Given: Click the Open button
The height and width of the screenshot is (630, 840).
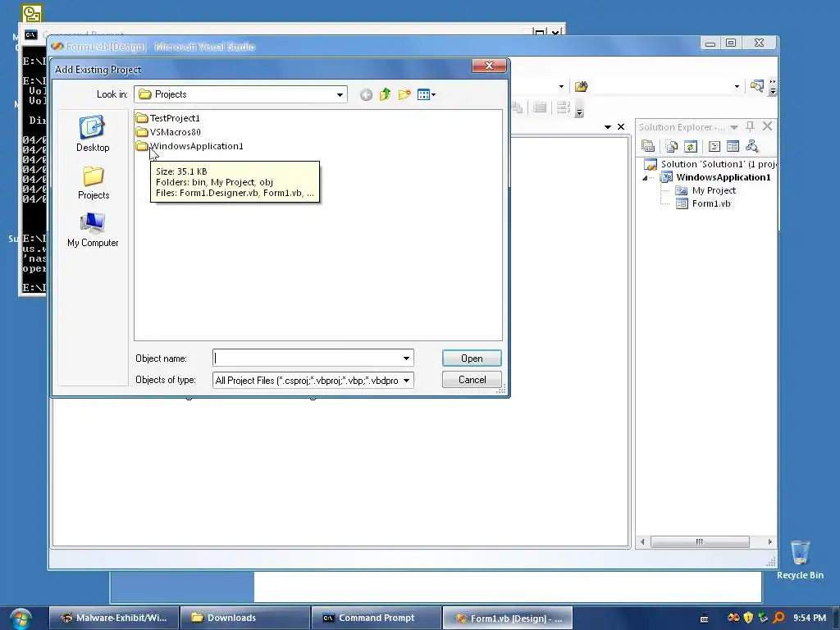Looking at the screenshot, I should [472, 358].
